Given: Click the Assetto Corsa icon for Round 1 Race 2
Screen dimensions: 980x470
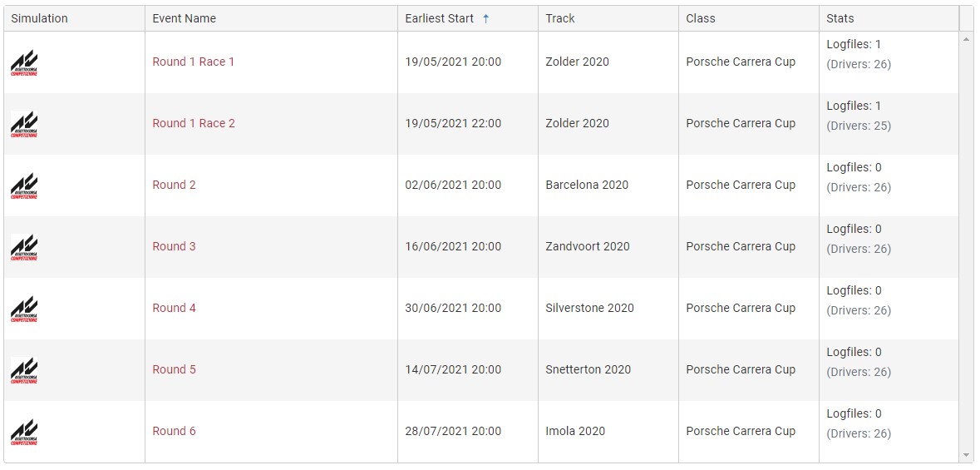Looking at the screenshot, I should [24, 124].
